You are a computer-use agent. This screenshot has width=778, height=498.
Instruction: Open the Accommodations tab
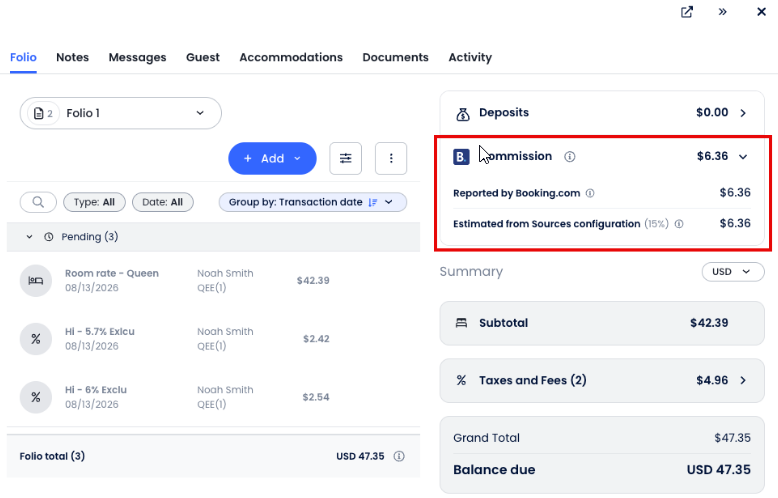pos(291,58)
